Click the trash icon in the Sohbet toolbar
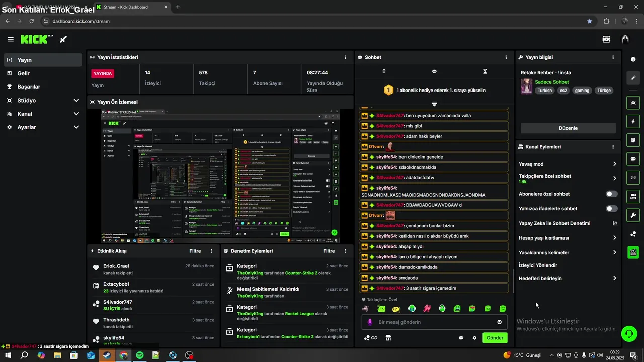Viewport: 644px width, 362px height. pos(384,72)
